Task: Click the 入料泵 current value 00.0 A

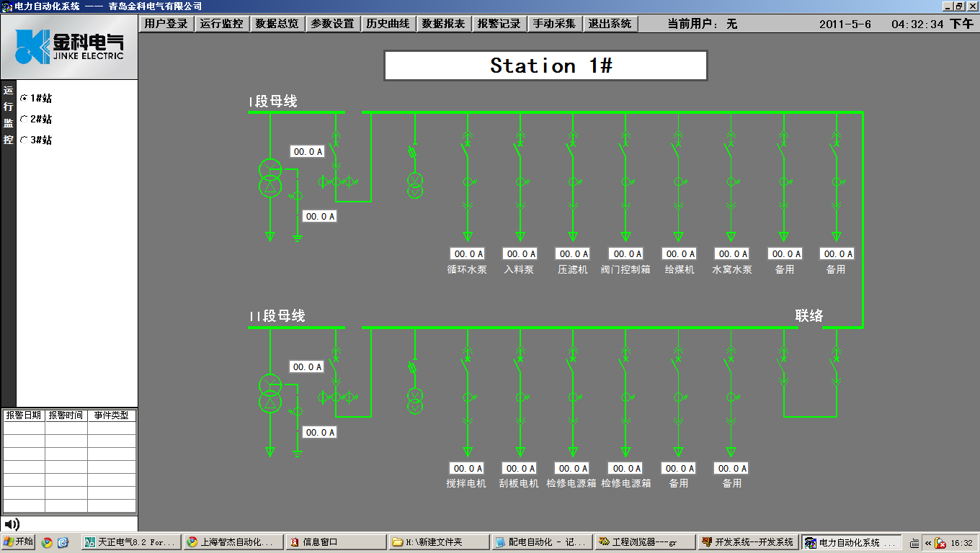Action: click(520, 253)
